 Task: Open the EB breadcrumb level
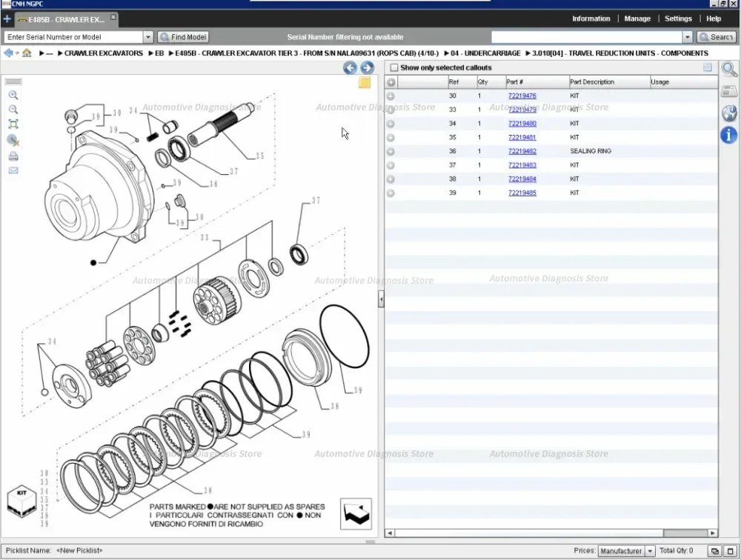159,53
